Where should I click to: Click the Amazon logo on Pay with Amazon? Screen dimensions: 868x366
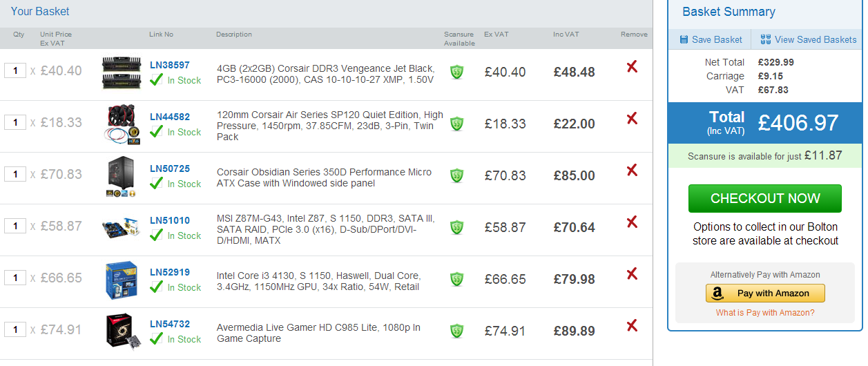coord(718,293)
